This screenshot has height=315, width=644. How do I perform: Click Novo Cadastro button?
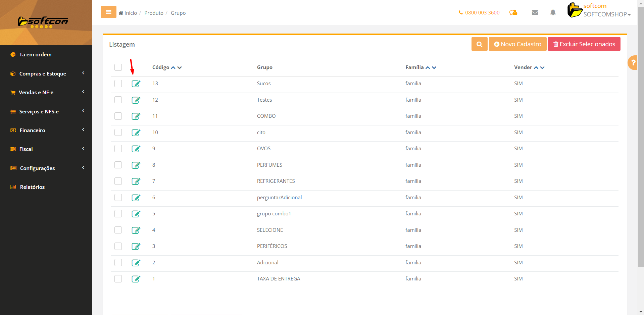[x=517, y=44]
